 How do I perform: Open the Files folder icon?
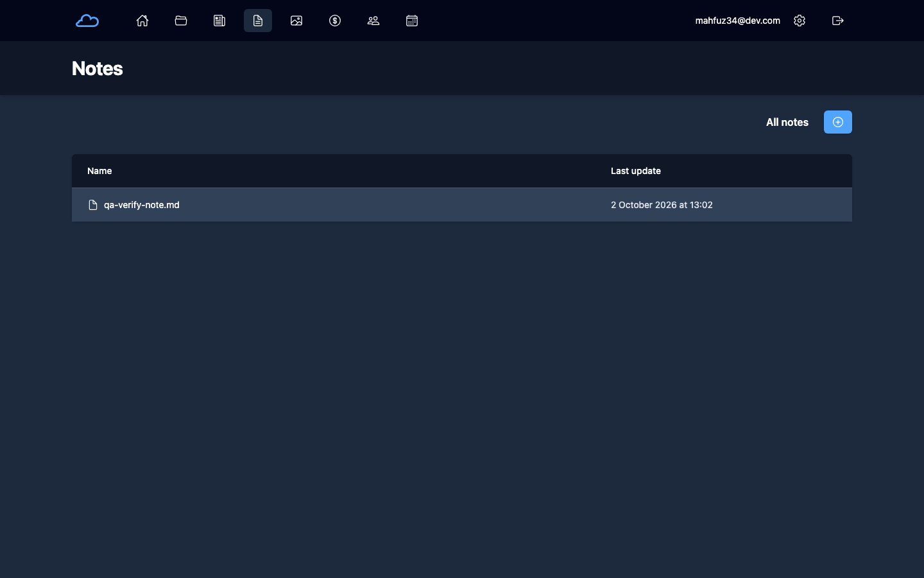coord(181,21)
